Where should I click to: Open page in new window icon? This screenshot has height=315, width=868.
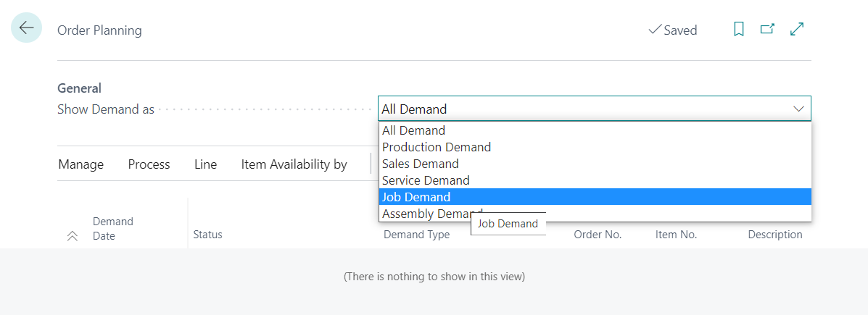tap(767, 30)
